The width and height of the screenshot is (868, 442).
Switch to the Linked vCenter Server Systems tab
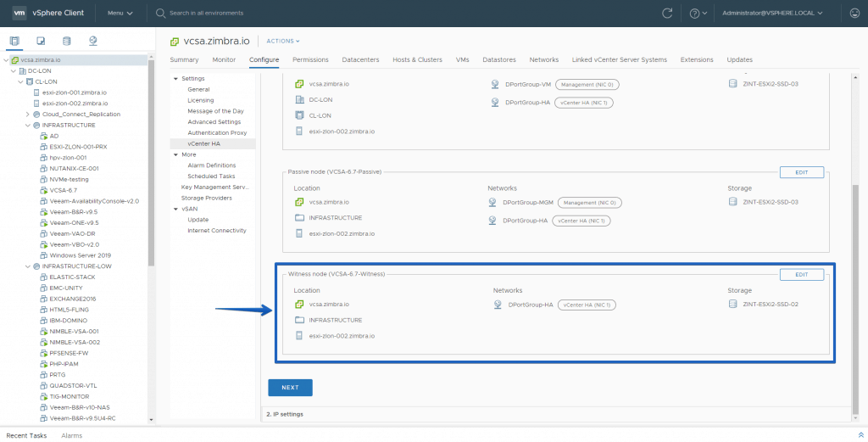[x=620, y=60]
